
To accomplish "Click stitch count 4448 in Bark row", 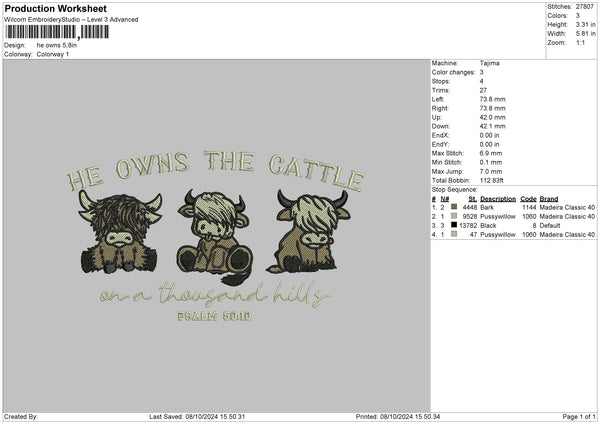I will point(470,207).
